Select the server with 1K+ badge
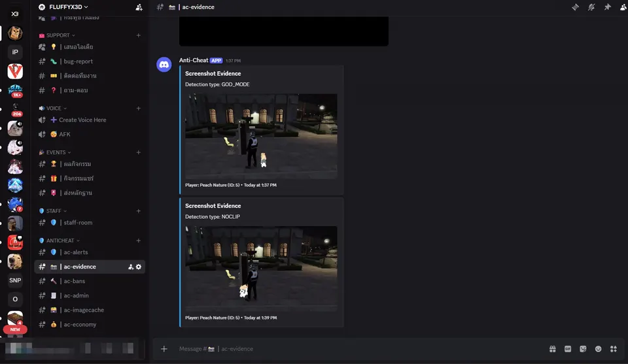The width and height of the screenshot is (628, 364). click(x=15, y=90)
